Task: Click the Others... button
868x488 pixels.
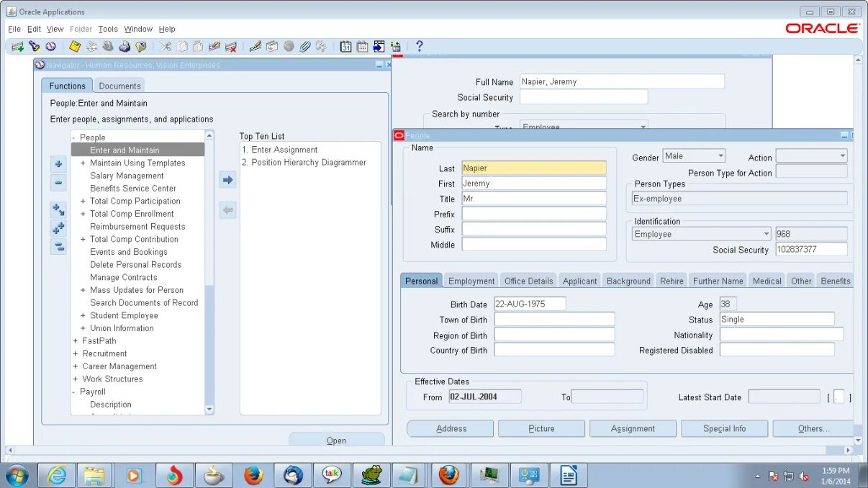Action: [x=813, y=428]
